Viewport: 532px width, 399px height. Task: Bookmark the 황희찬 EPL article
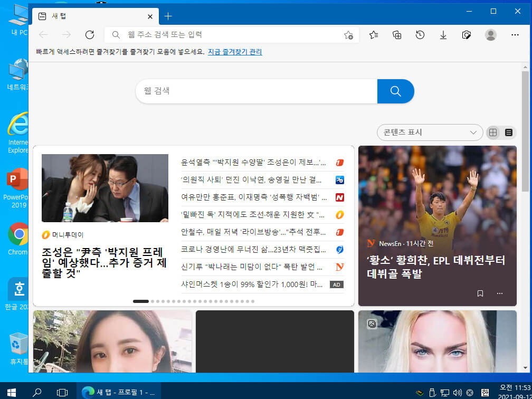480,293
